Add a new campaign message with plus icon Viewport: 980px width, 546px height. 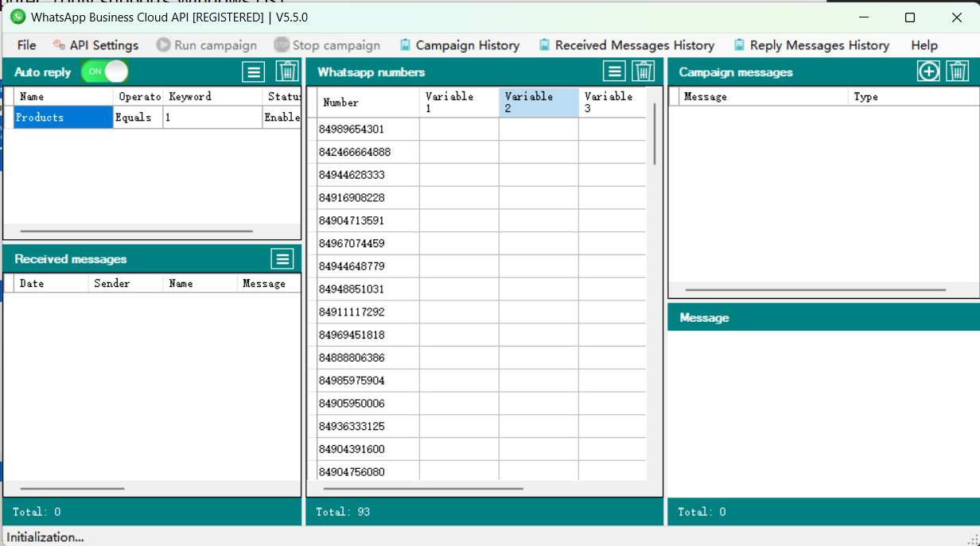coord(928,72)
